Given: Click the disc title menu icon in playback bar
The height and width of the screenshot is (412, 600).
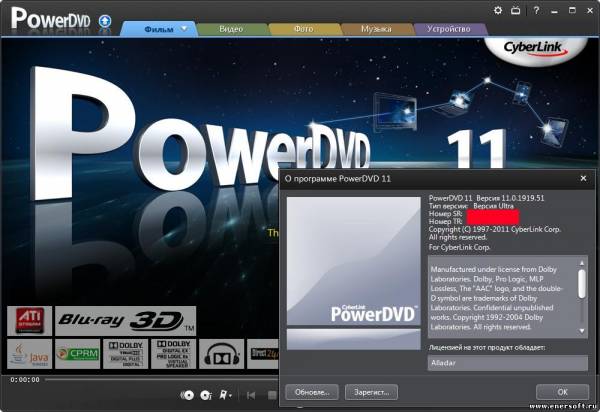Looking at the screenshot, I should (206, 395).
